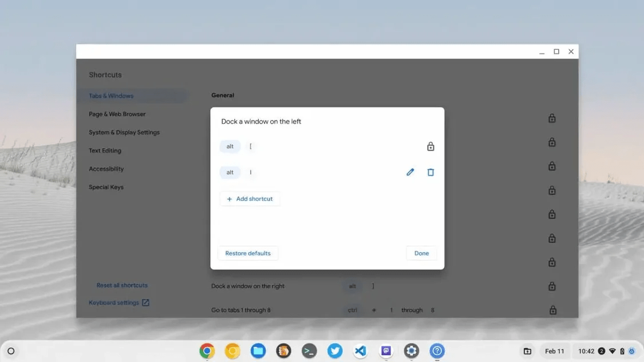644x362 pixels.
Task: Open Visual Studio Code from the shelf
Action: click(x=360, y=351)
